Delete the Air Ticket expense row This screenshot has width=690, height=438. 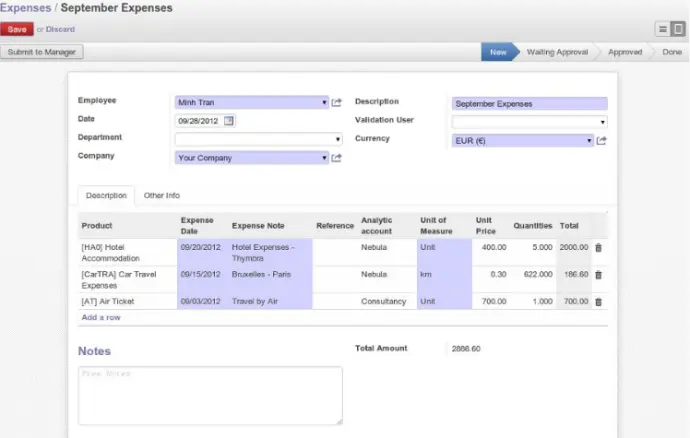point(598,301)
